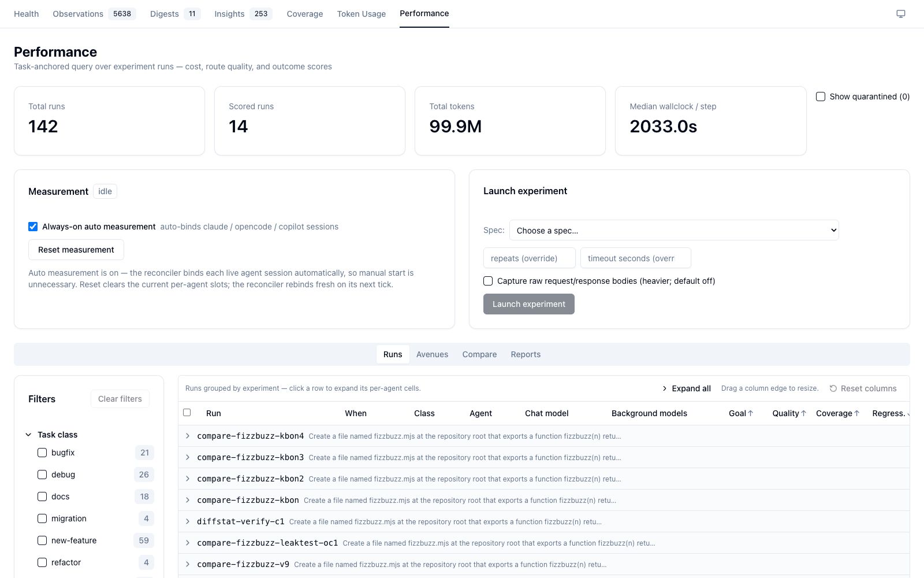924x578 pixels.
Task: Expand the compare-fizzbuzz-v9 row
Action: [x=188, y=564]
